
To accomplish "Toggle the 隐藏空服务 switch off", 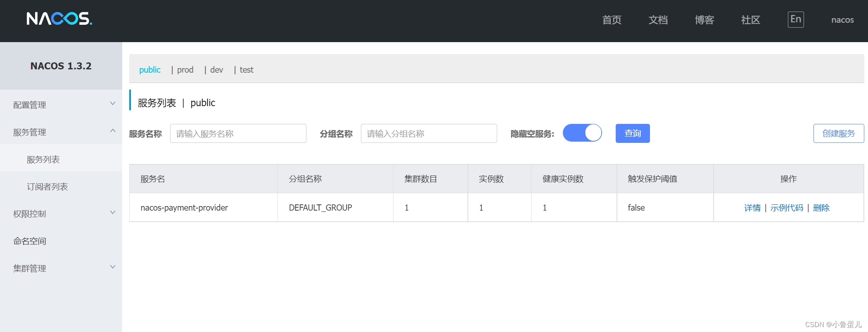I will tap(582, 133).
